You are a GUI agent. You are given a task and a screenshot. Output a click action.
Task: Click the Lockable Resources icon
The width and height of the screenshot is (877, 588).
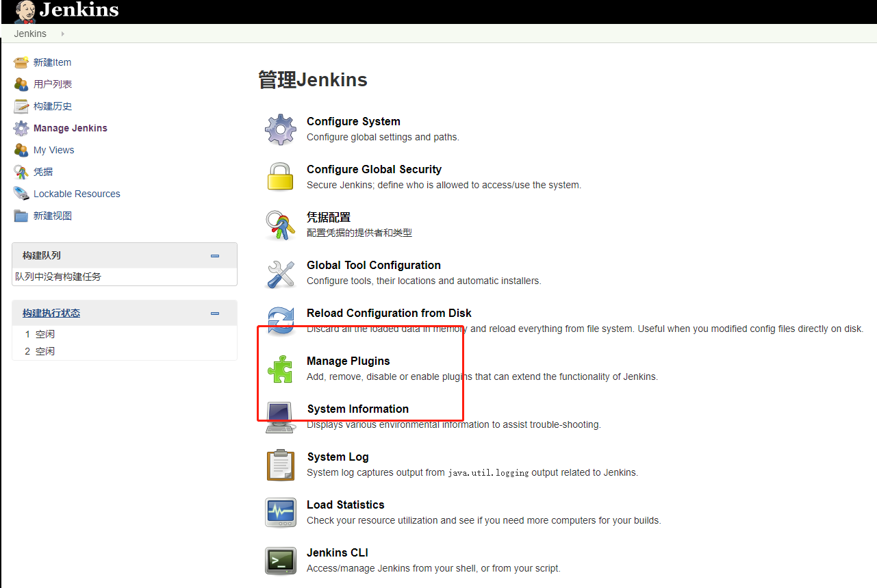click(21, 194)
